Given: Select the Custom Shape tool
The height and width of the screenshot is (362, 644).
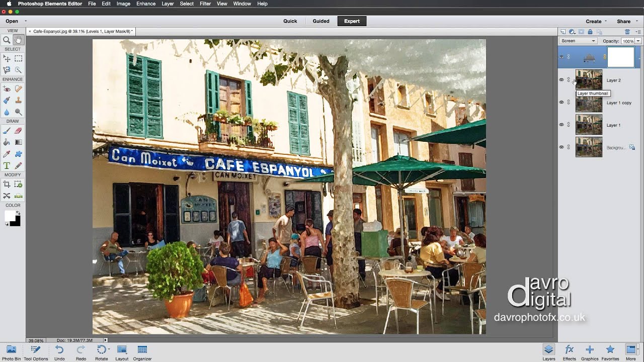Looking at the screenshot, I should (x=18, y=154).
